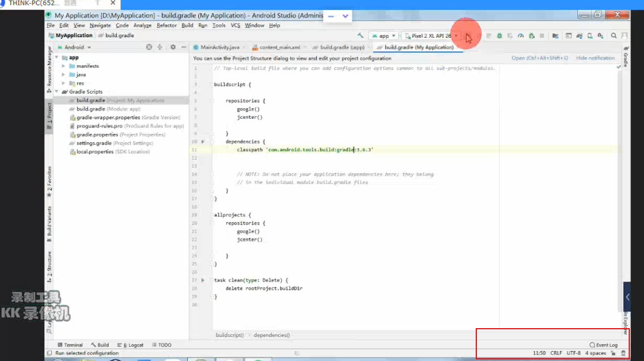Click Attach Debugger to Android Process icon
Screen dimensions: 644x361
pyautogui.click(x=531, y=36)
